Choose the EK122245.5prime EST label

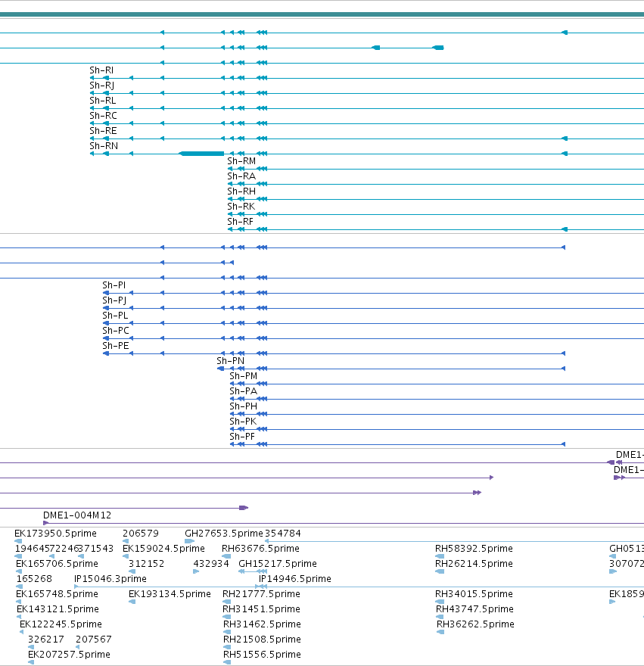[x=61, y=624]
